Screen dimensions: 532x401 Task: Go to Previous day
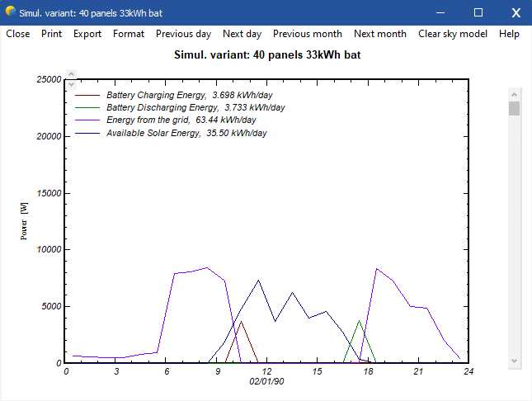point(184,34)
